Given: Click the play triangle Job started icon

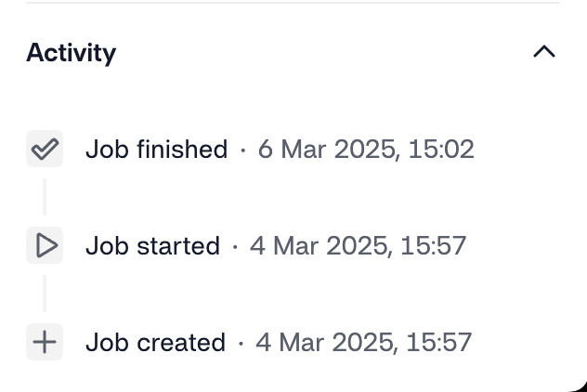Looking at the screenshot, I should (45, 245).
